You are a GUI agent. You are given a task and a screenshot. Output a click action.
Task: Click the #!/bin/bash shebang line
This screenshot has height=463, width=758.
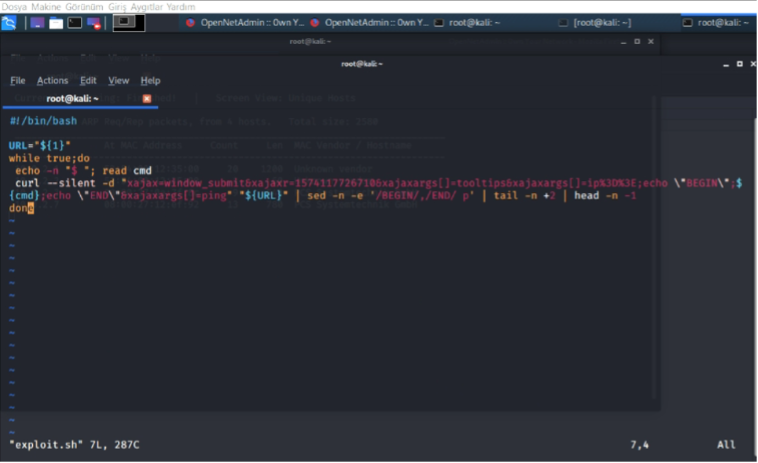click(x=44, y=121)
